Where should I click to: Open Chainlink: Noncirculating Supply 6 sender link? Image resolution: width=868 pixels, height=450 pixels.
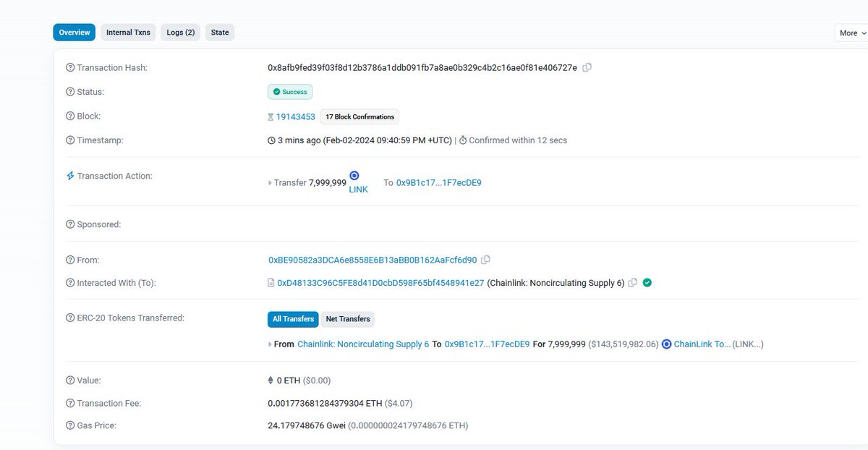click(363, 344)
